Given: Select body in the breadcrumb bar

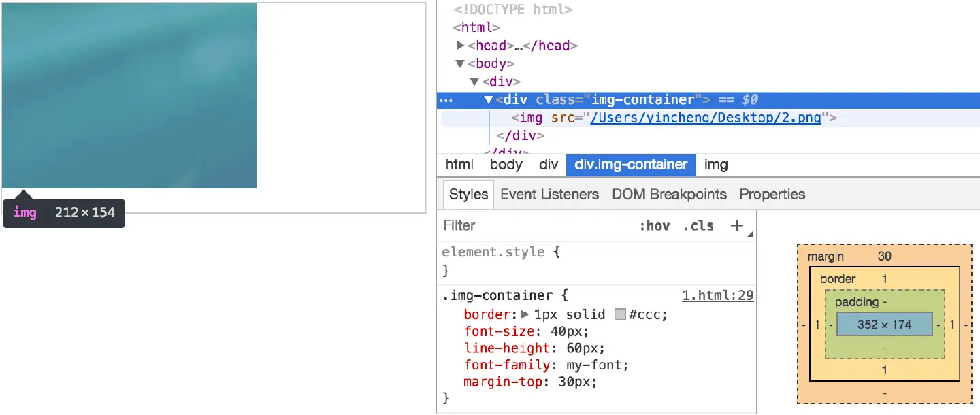Looking at the screenshot, I should click(x=506, y=165).
